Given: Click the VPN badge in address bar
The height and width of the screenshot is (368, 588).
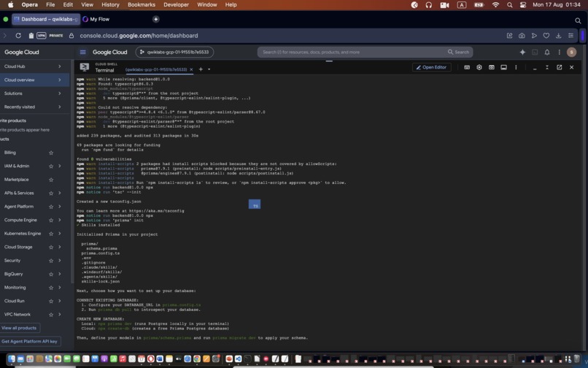Looking at the screenshot, I should click(42, 35).
